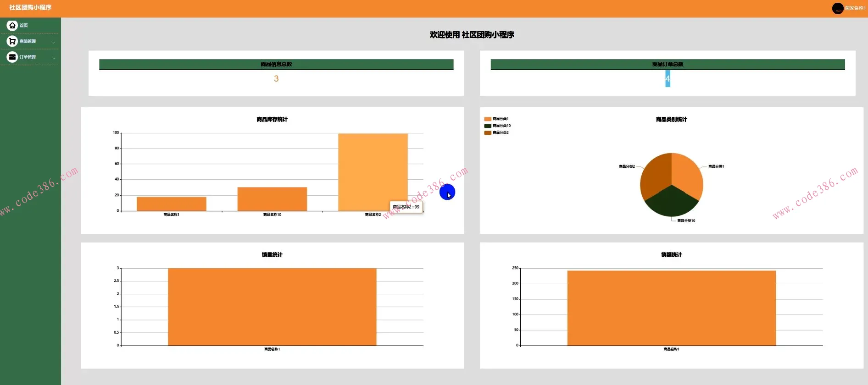Click the 商品分类1 legend text label
Screen dimensions: 868x385
pos(501,119)
